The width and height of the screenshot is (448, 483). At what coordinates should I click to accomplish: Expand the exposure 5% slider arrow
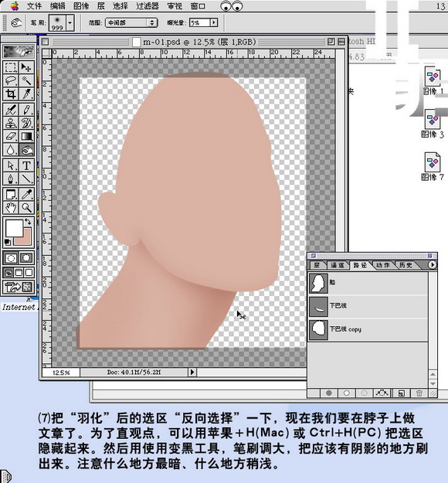click(x=214, y=22)
